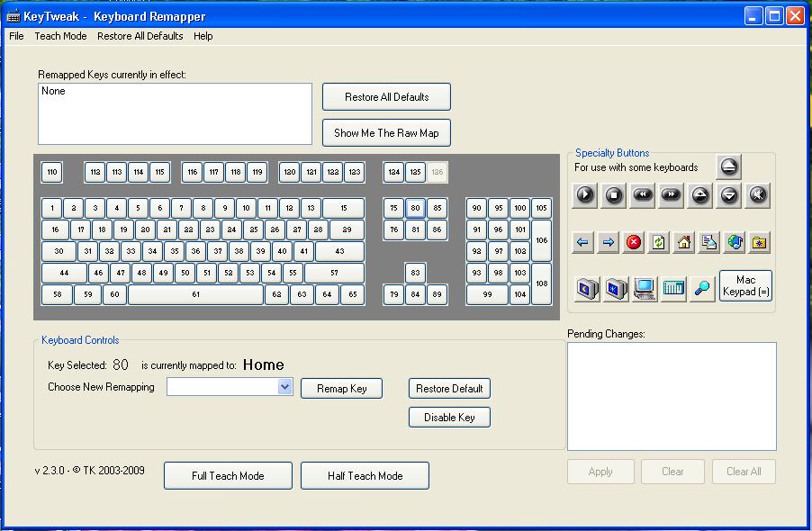Click the Volume Up specialty button
Viewport: 812px width, 531px height.
[700, 195]
